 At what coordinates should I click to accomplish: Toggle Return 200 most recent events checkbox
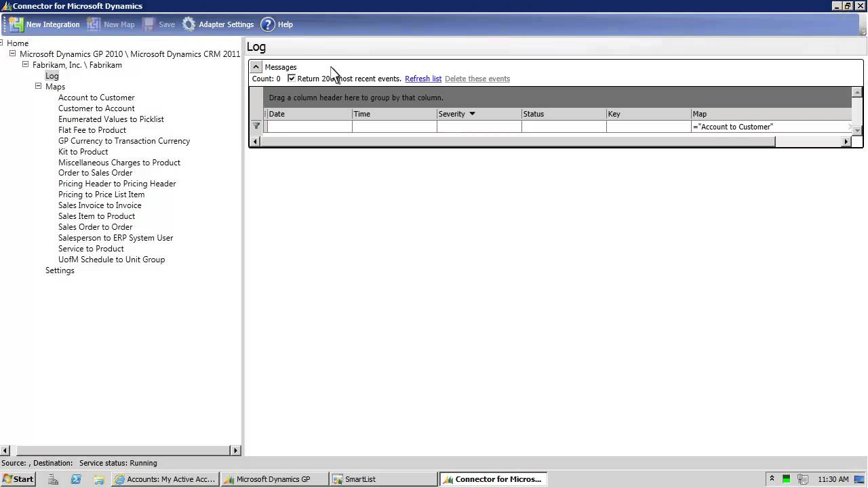292,79
